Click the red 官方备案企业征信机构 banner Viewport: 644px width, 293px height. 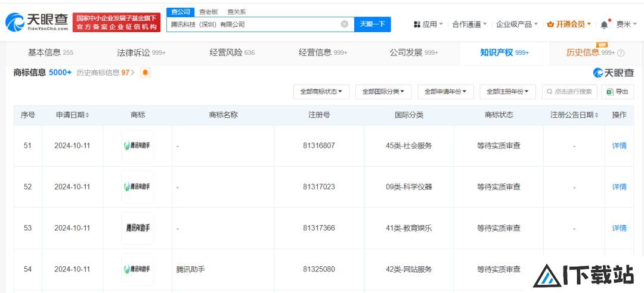click(117, 22)
